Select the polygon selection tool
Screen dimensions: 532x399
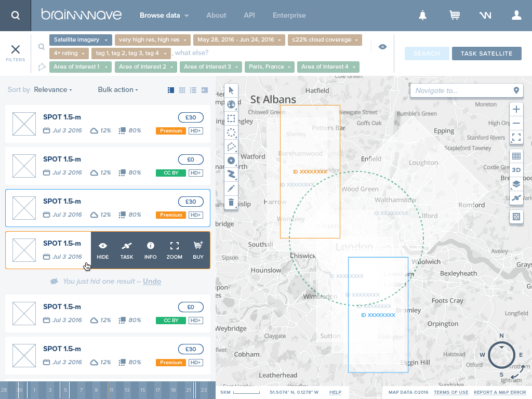(x=231, y=147)
